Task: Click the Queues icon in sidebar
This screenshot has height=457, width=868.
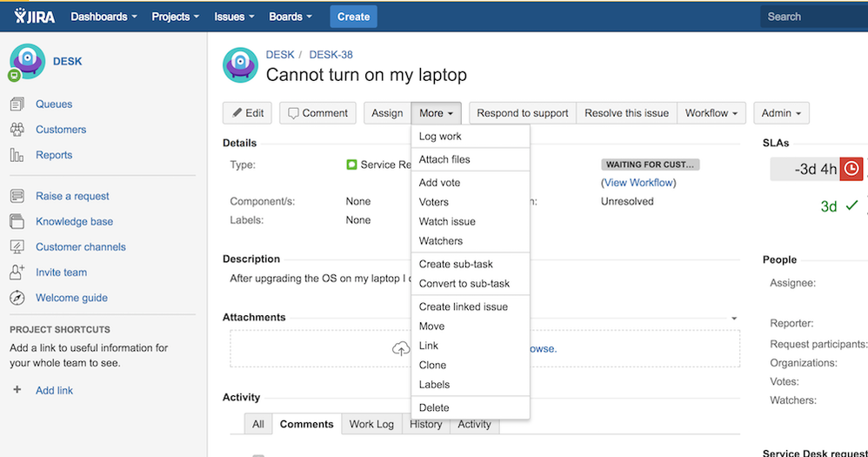Action: pos(17,104)
